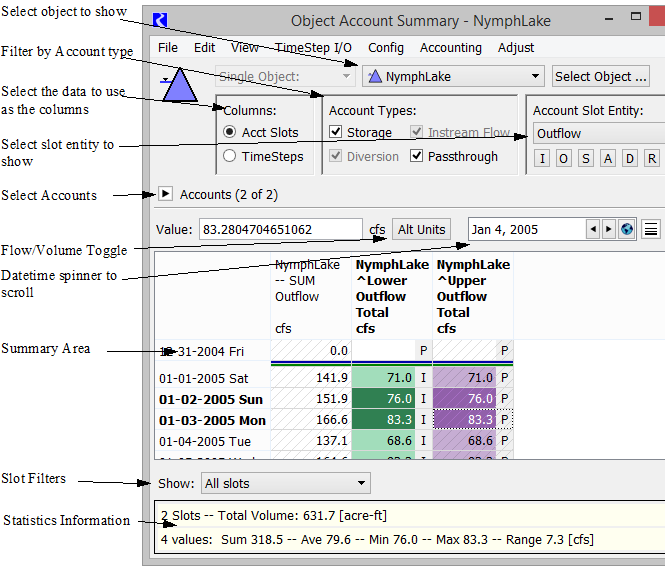
Task: Click the Value input field
Action: [281, 230]
